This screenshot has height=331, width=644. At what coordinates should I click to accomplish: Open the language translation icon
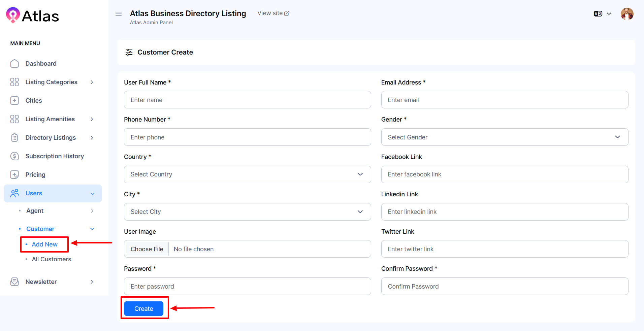click(598, 14)
